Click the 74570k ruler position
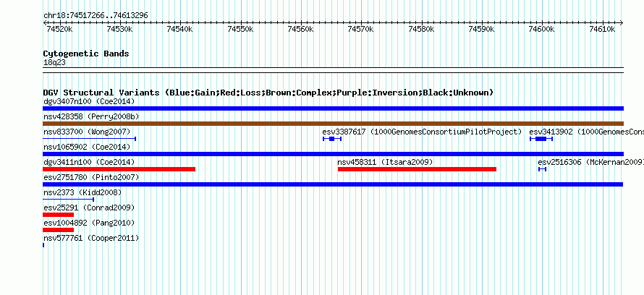The width and height of the screenshot is (644, 295). (x=361, y=29)
